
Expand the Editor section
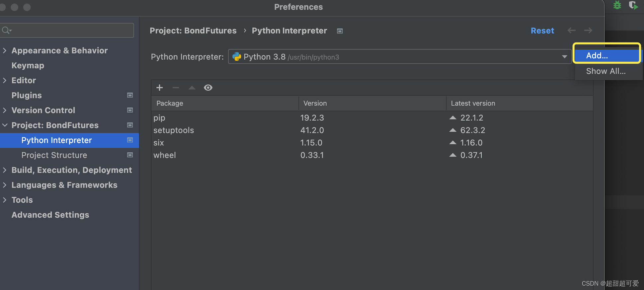point(5,80)
